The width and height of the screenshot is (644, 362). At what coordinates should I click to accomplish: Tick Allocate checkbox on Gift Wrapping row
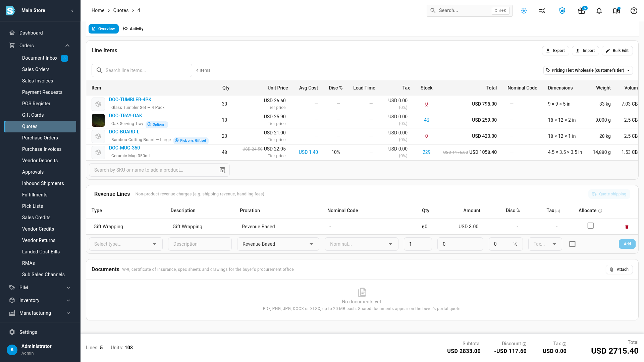591,226
